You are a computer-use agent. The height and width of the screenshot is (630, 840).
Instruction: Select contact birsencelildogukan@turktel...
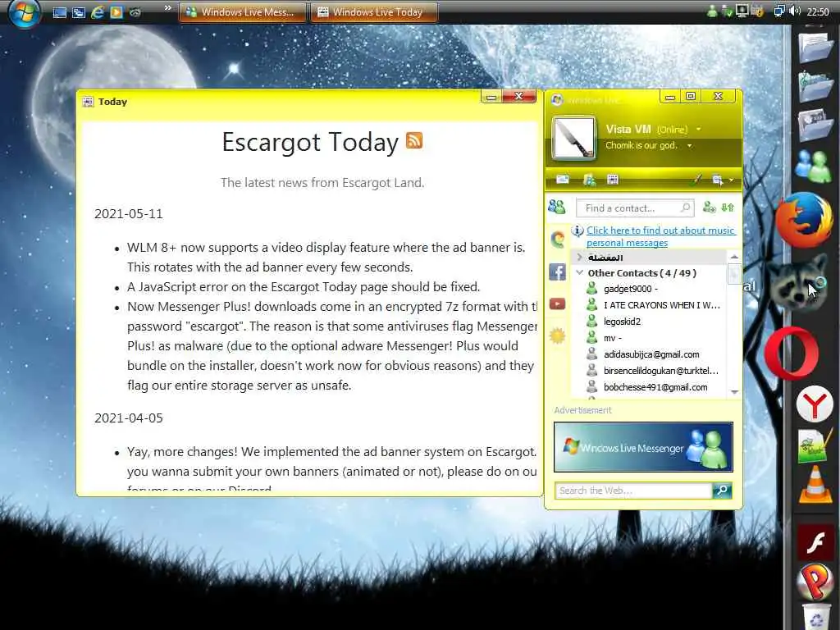point(654,371)
